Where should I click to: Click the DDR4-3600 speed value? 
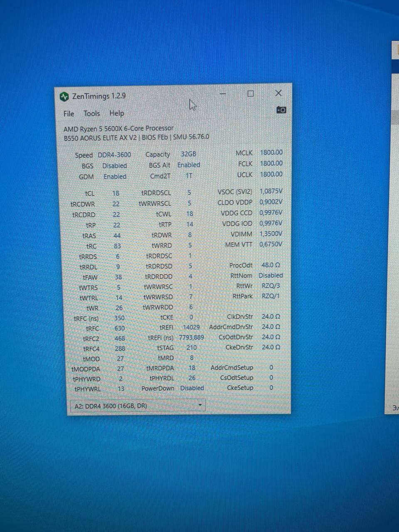pyautogui.click(x=114, y=155)
